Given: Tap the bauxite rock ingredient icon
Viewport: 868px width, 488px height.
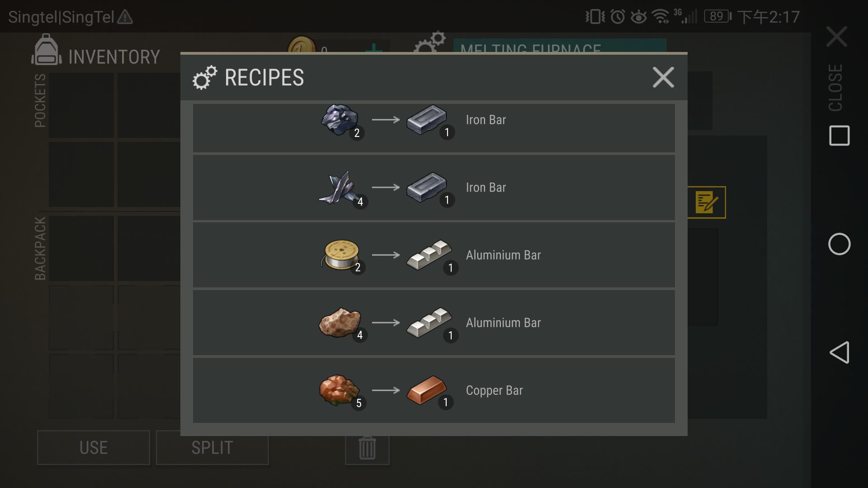Looking at the screenshot, I should pos(340,323).
